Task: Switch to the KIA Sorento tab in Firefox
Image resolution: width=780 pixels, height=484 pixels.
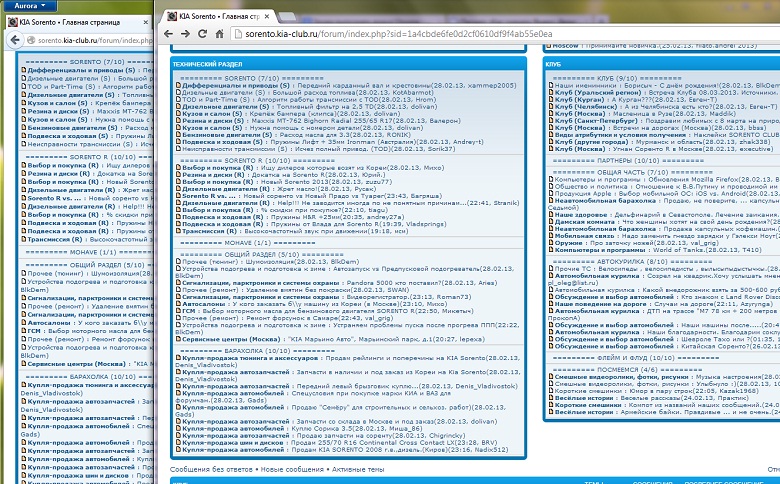Action: (70, 24)
